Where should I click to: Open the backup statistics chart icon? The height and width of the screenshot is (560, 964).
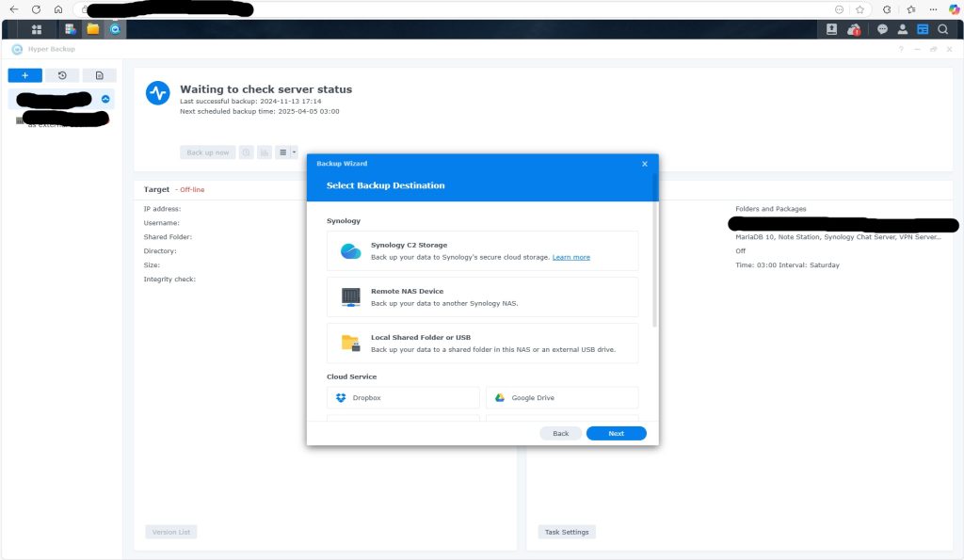tap(265, 152)
